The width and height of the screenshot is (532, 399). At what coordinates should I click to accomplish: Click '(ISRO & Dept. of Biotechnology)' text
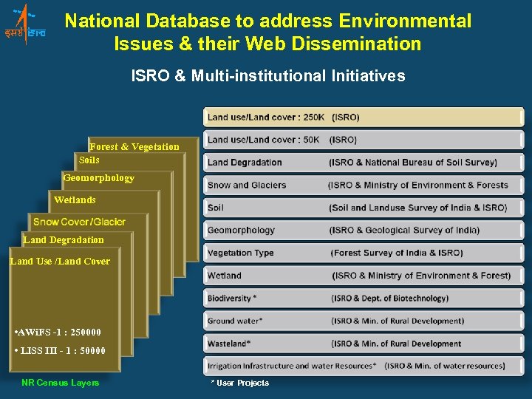coord(390,299)
